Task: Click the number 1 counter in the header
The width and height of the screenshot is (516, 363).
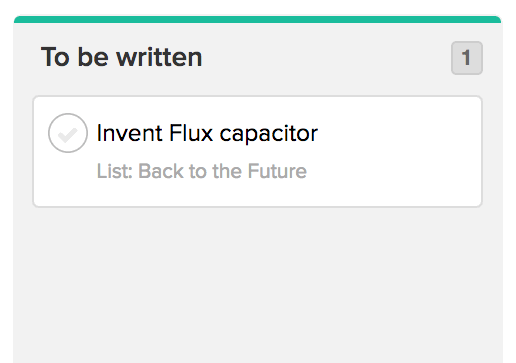Action: pos(467,58)
